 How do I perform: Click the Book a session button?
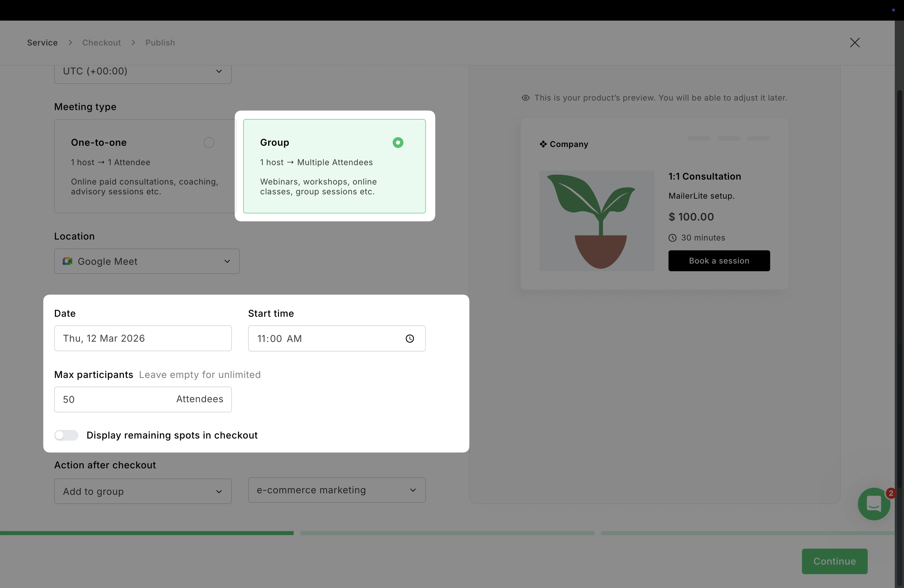719,260
